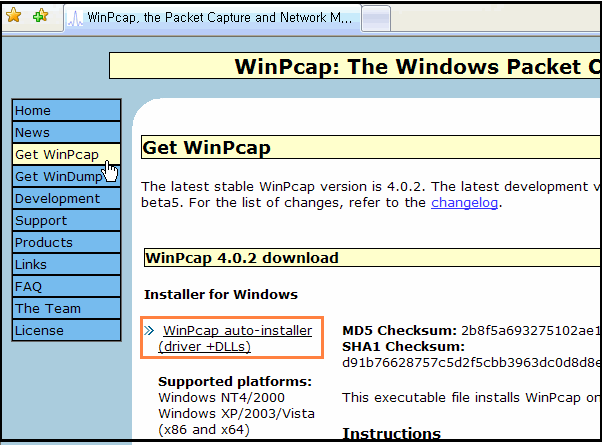The image size is (602, 445).
Task: Navigate to the Development section
Action: point(66,199)
